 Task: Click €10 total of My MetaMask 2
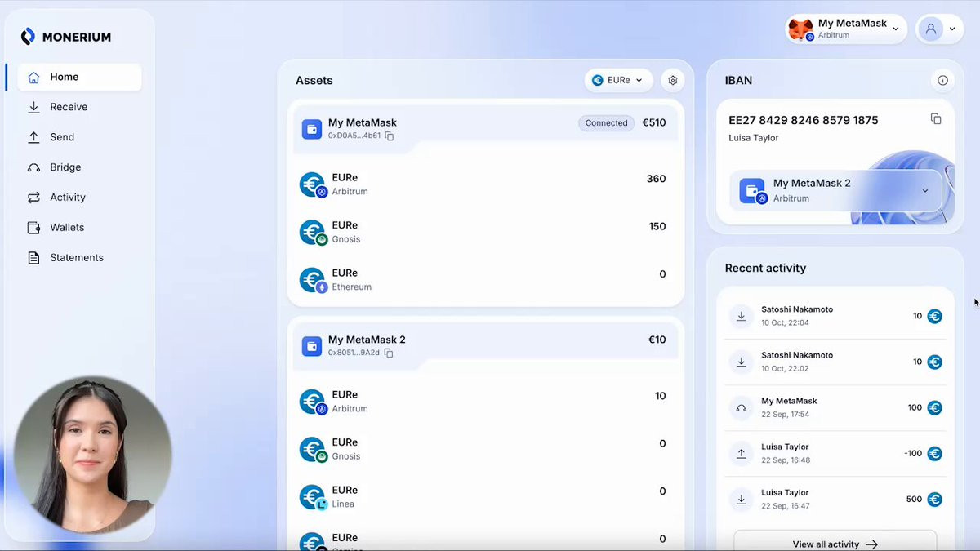click(657, 340)
